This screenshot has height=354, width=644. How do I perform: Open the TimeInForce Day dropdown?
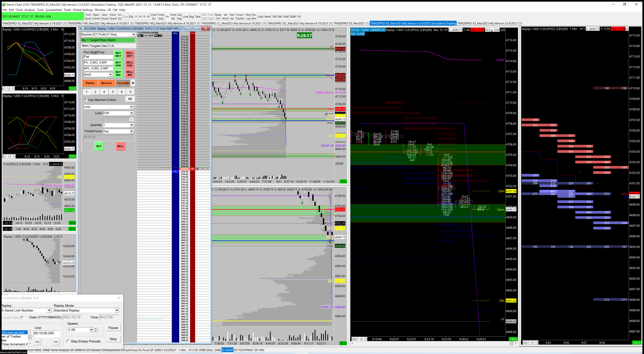(x=131, y=131)
